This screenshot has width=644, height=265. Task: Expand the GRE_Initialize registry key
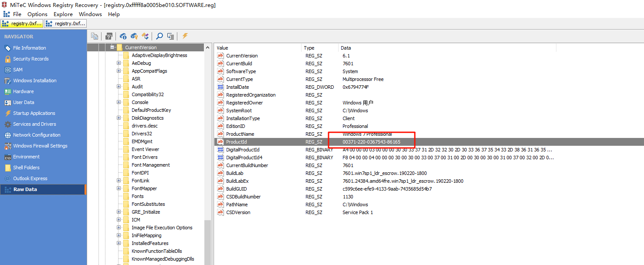point(119,212)
